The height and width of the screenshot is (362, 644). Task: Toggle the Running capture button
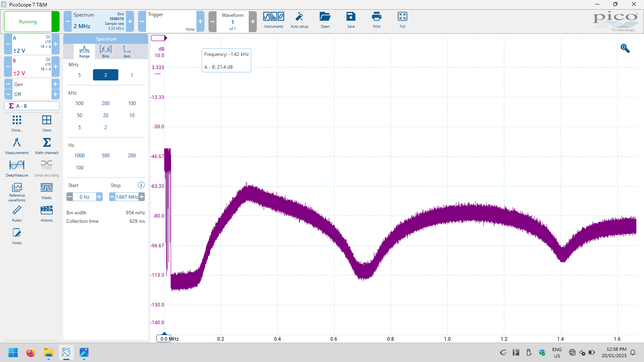tap(28, 22)
